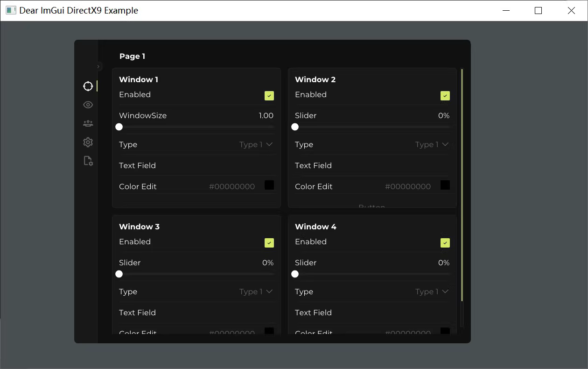Click the application icon in title bar
588x369 pixels.
11,10
